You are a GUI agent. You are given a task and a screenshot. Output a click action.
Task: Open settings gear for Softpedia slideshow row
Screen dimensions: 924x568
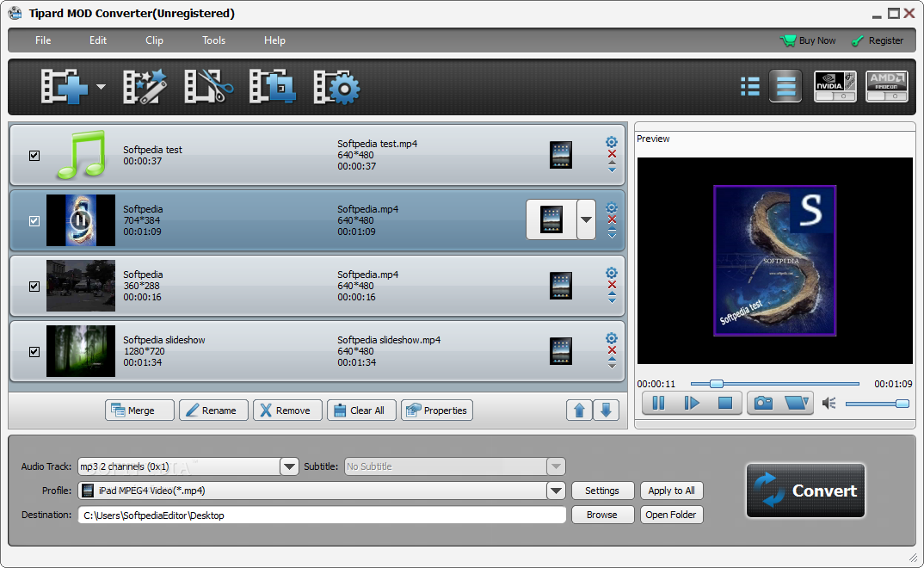tap(612, 338)
